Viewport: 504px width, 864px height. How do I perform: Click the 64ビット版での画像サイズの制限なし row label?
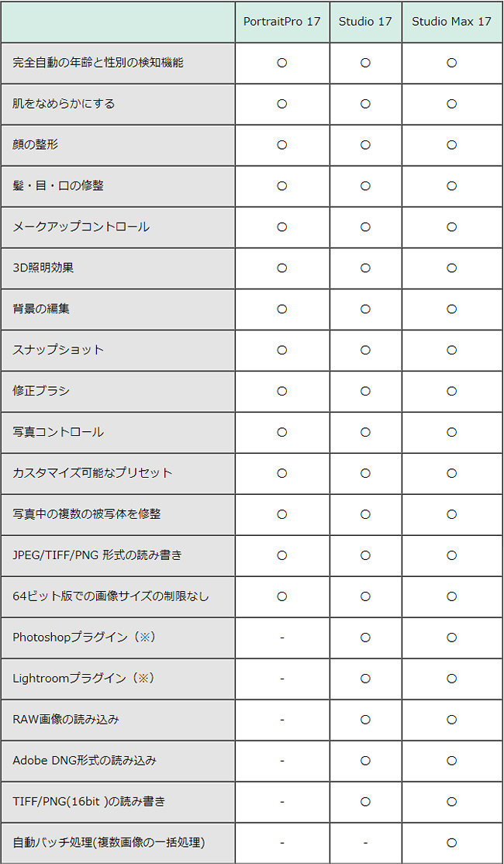point(111,596)
